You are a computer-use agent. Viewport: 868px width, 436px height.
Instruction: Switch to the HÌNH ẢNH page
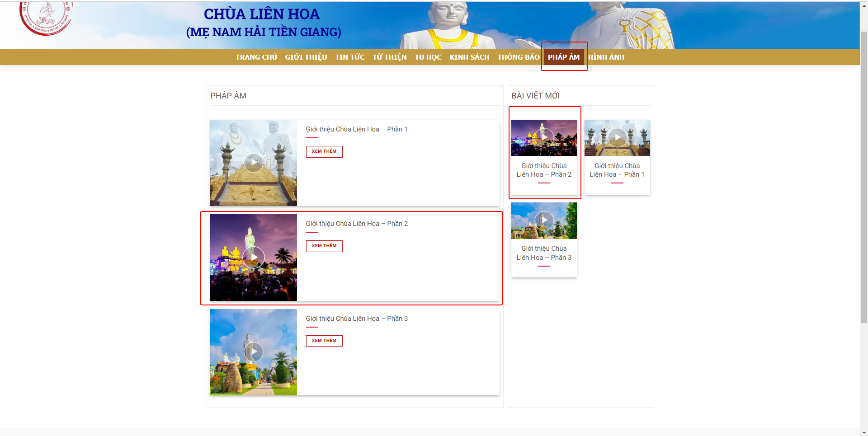click(606, 57)
